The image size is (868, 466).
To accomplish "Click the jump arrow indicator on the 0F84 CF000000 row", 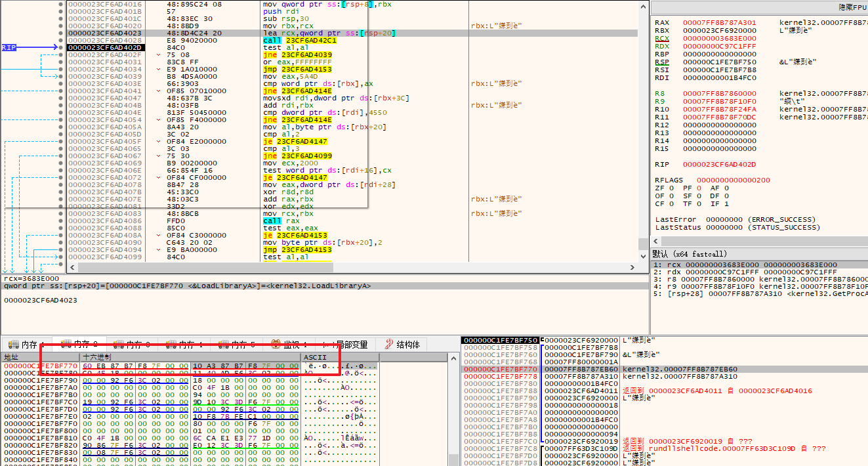I will tap(159, 177).
